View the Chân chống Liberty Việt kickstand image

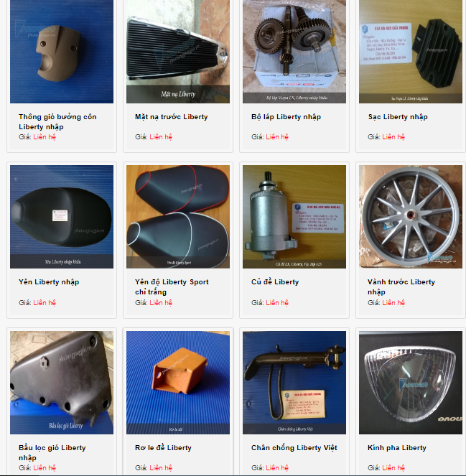pos(294,383)
